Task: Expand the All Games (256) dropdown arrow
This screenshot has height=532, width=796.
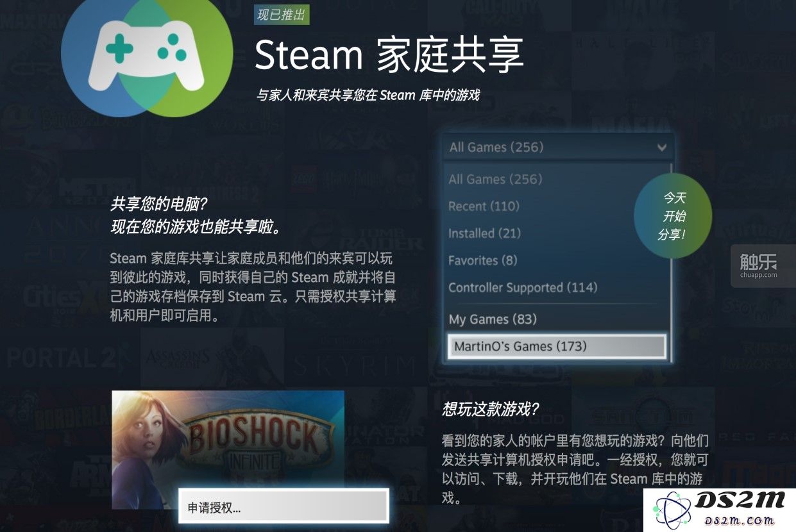Action: click(662, 147)
